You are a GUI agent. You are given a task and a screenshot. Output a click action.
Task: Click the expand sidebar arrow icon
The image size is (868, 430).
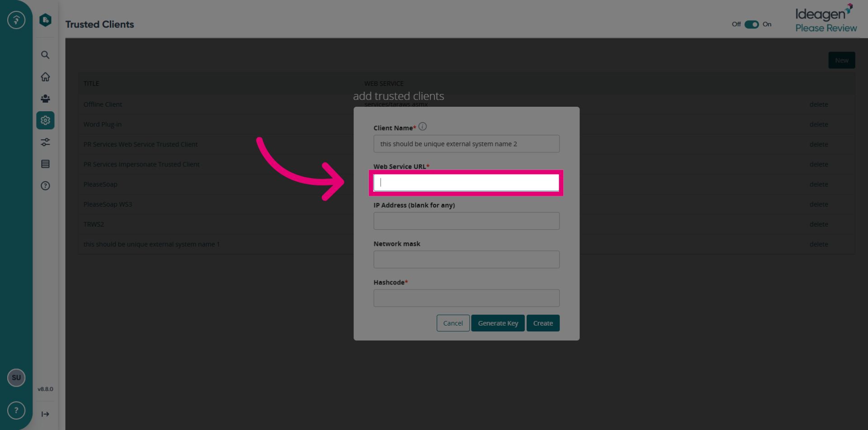[45, 414]
